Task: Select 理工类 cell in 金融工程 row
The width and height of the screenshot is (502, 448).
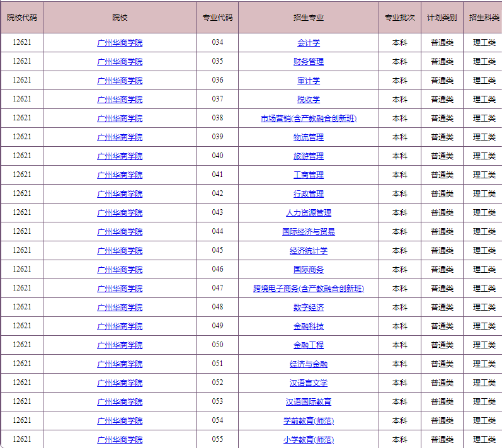Action: 483,345
